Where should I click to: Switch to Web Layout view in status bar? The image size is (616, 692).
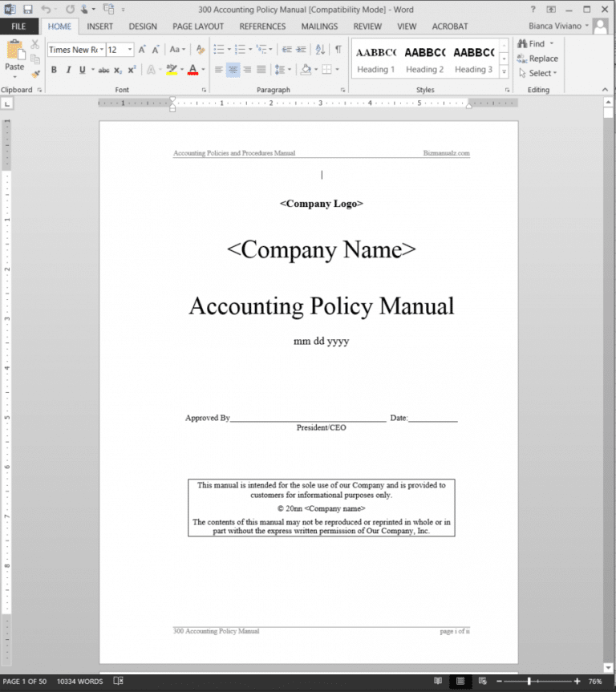[x=482, y=681]
